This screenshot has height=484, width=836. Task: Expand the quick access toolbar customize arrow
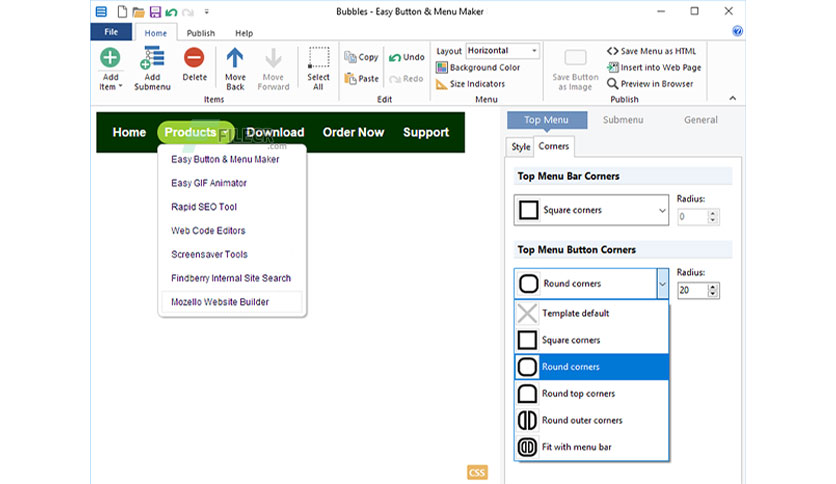(206, 12)
